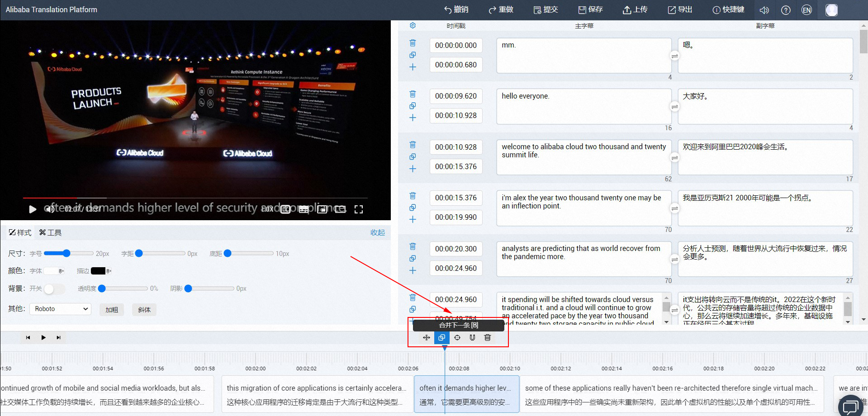Open the user avatar menu
The image size is (868, 416).
(831, 10)
